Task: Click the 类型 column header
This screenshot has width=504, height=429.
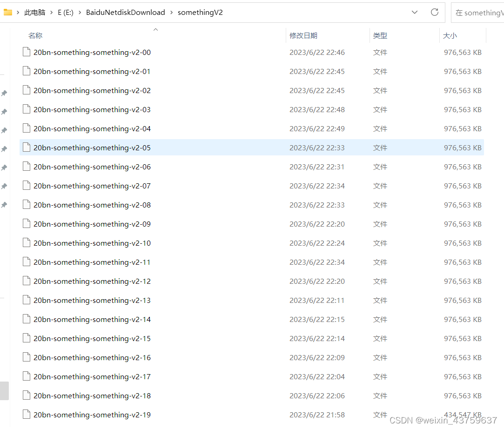Action: (x=380, y=35)
